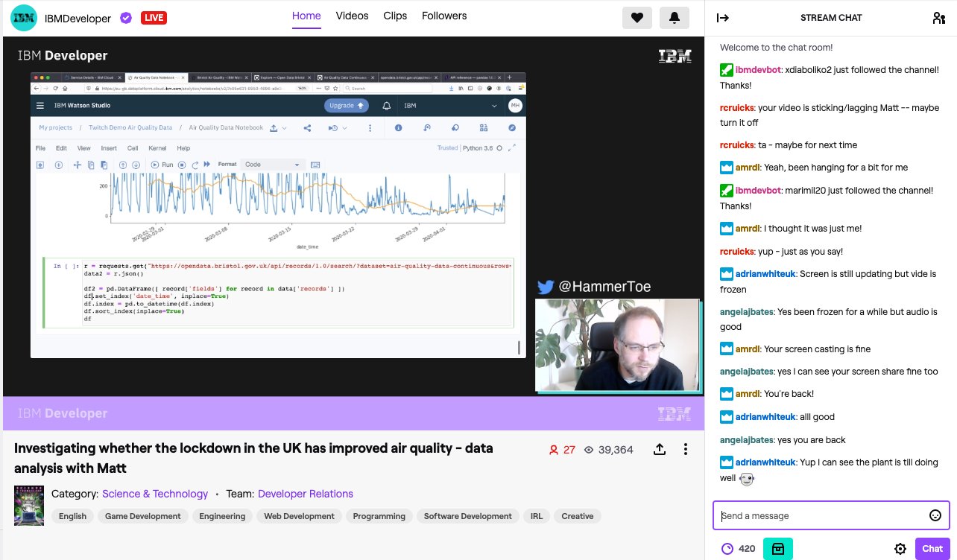Click the Twitter bird icon by @HammerToe
Screen dimensions: 957x560
coord(546,287)
